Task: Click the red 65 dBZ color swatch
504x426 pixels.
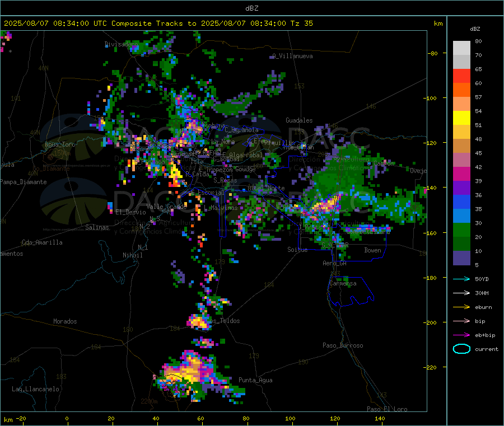Action: [461, 76]
